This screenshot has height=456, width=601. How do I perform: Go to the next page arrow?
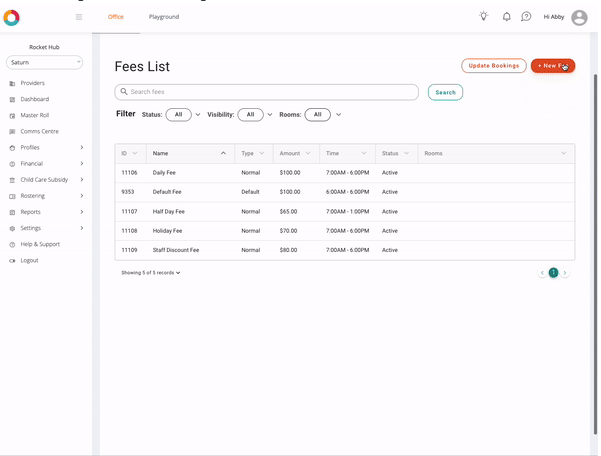coord(565,272)
